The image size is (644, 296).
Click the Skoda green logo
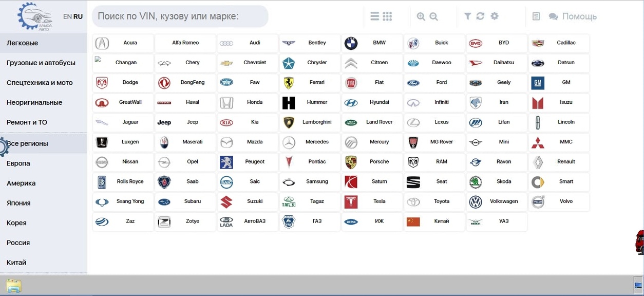(476, 182)
